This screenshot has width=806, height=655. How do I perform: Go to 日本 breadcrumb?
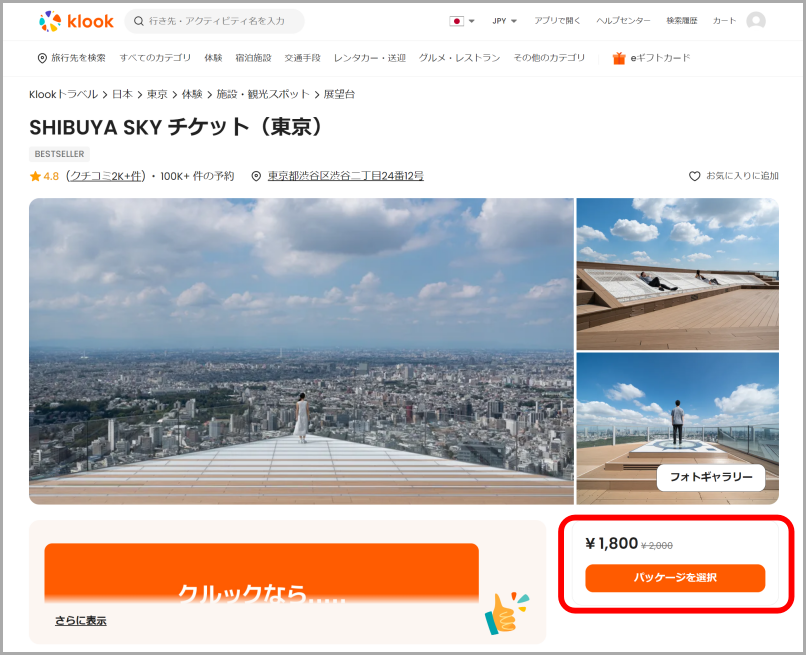click(x=122, y=95)
